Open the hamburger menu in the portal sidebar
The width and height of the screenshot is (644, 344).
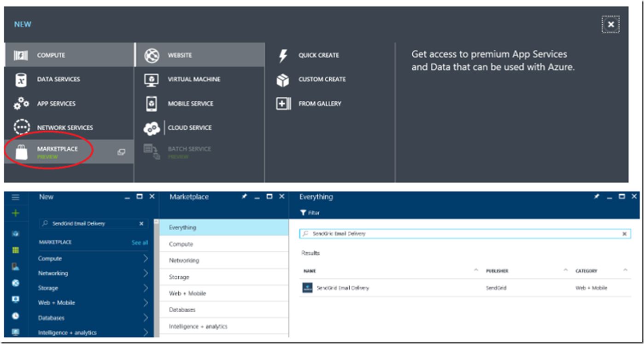(x=16, y=197)
